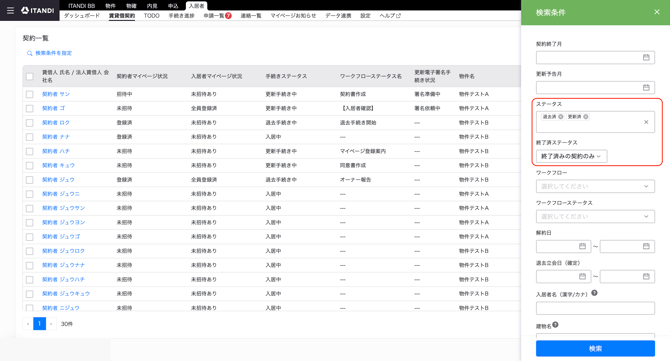This screenshot has width=670, height=361.
Task: Check the row for 契約者 サン
Action: tap(29, 94)
